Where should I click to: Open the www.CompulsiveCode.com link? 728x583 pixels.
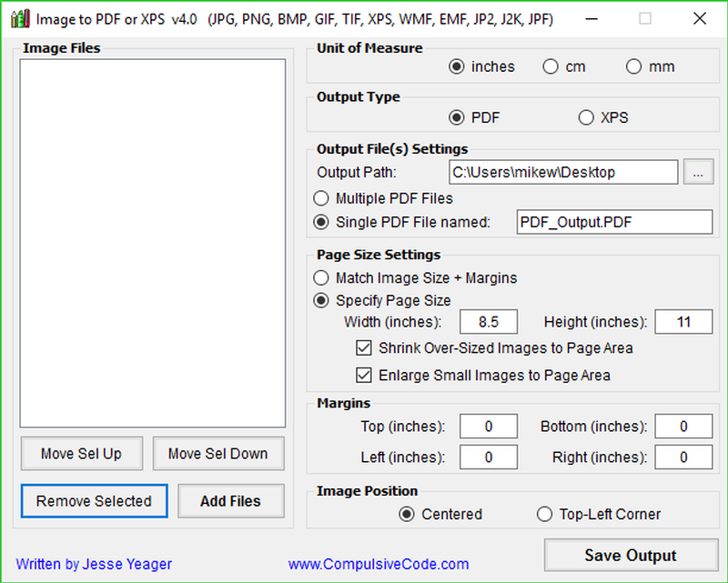click(x=379, y=564)
